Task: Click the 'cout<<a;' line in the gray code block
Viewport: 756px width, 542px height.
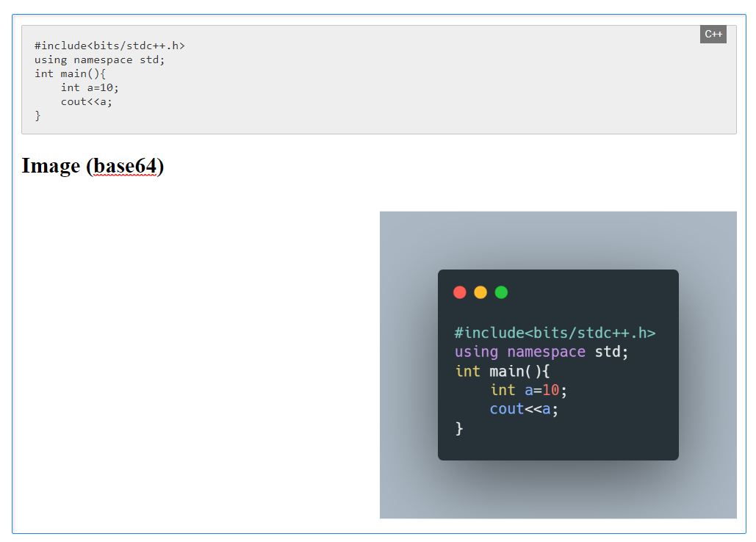Action: (86, 101)
